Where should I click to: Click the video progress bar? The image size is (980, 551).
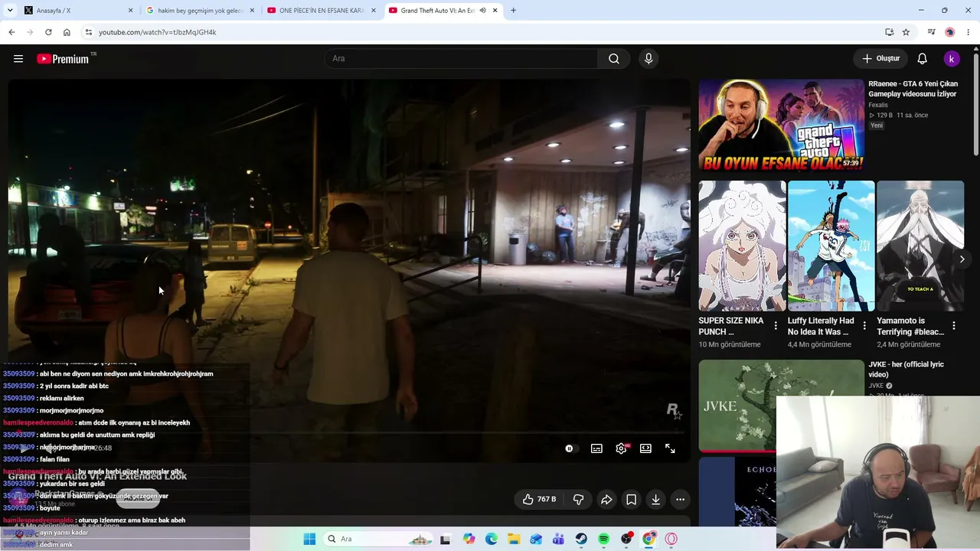[x=349, y=432]
